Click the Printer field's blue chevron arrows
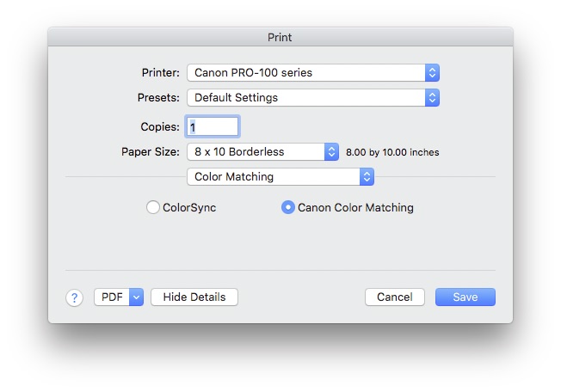Viewport: 561px width, 392px height. pyautogui.click(x=432, y=73)
